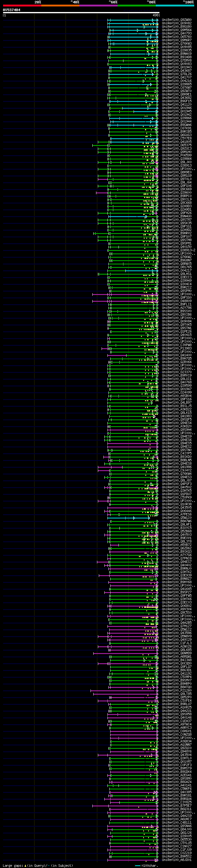
Task: Select the UniRef100_Q9LHF1 label
Action: (x=176, y=524)
